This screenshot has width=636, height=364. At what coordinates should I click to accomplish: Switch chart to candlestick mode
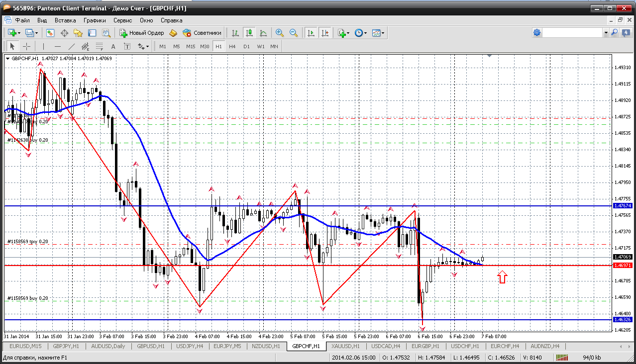click(249, 33)
